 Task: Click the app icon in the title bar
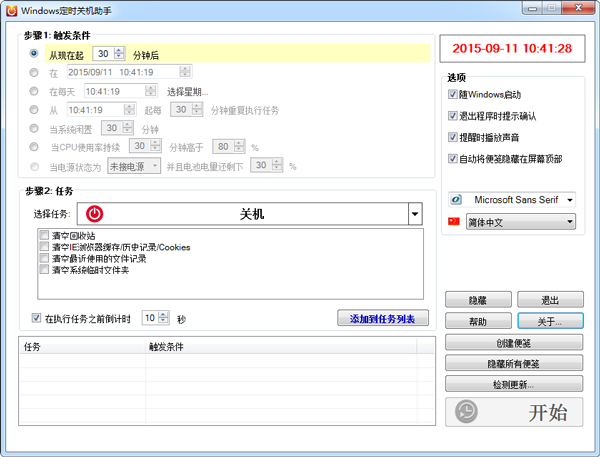coord(11,10)
